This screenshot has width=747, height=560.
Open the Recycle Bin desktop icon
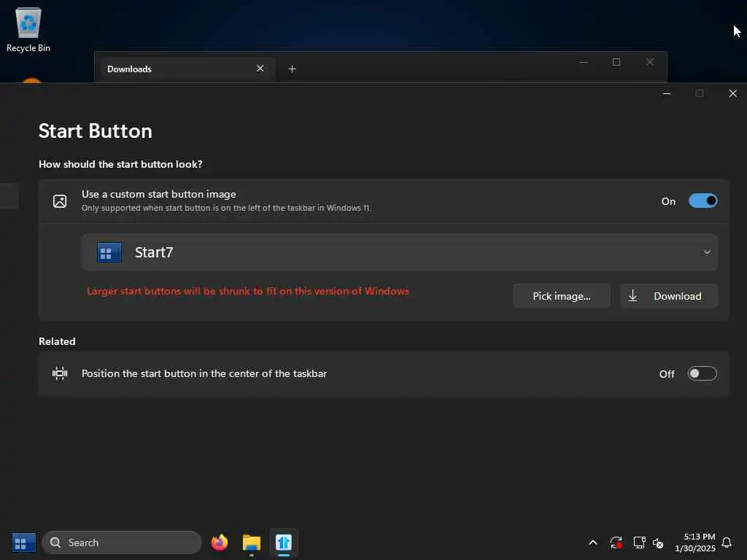(x=28, y=29)
